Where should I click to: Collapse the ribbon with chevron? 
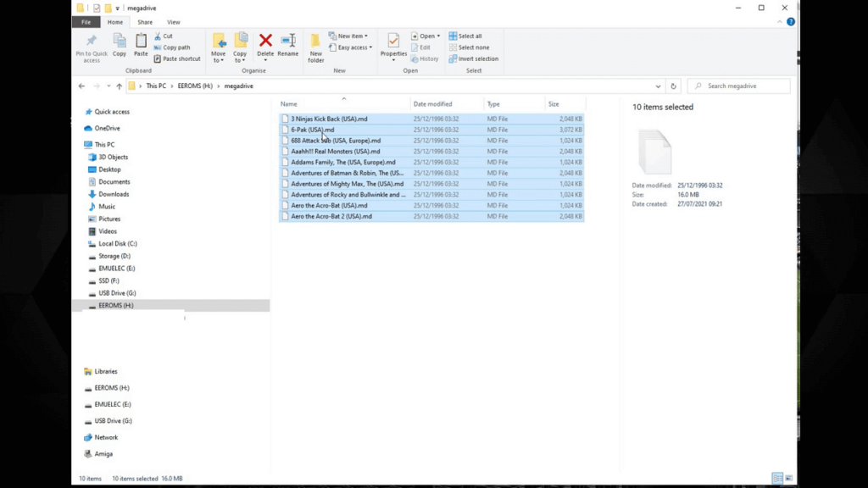[780, 22]
